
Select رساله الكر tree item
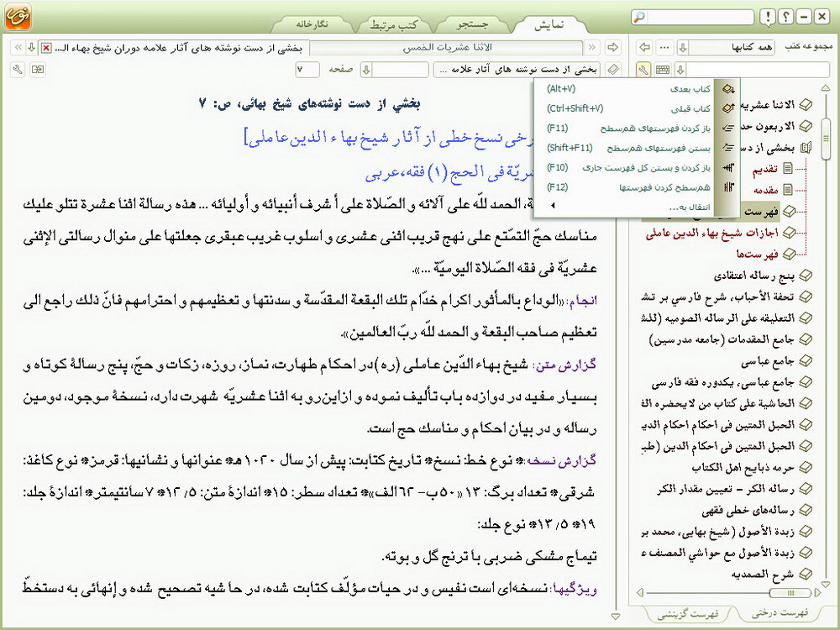[x=726, y=489]
